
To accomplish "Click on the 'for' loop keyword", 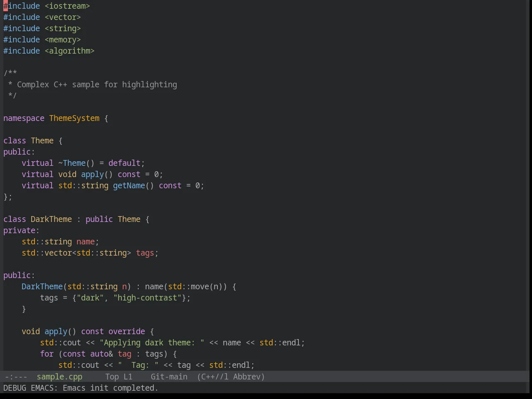I will pyautogui.click(x=47, y=354).
